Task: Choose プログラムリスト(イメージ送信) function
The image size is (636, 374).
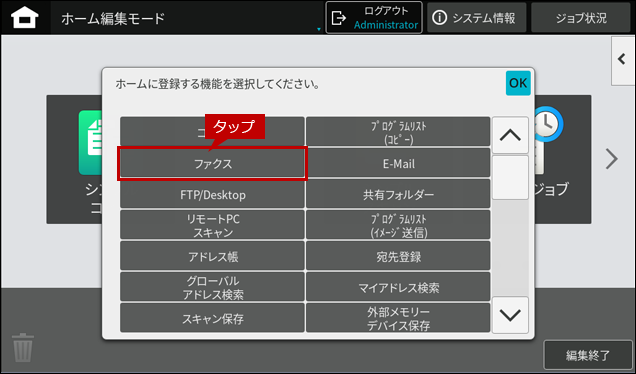Action: click(398, 225)
